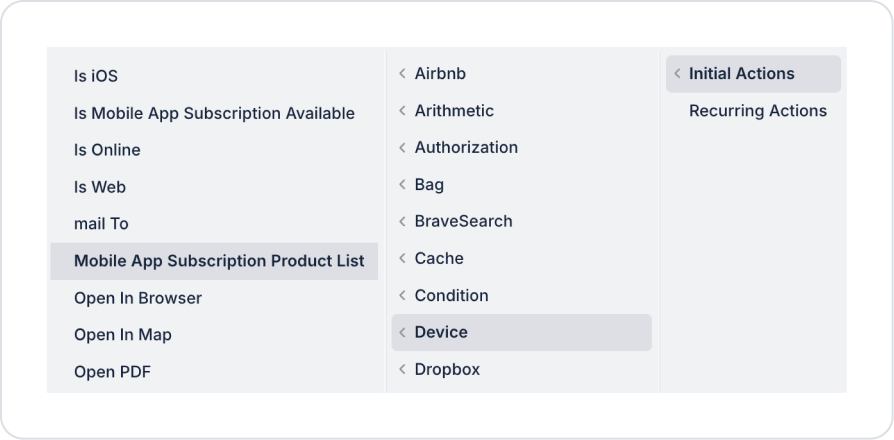The width and height of the screenshot is (894, 440).
Task: Select the Recurring Actions menu item
Action: pos(757,111)
